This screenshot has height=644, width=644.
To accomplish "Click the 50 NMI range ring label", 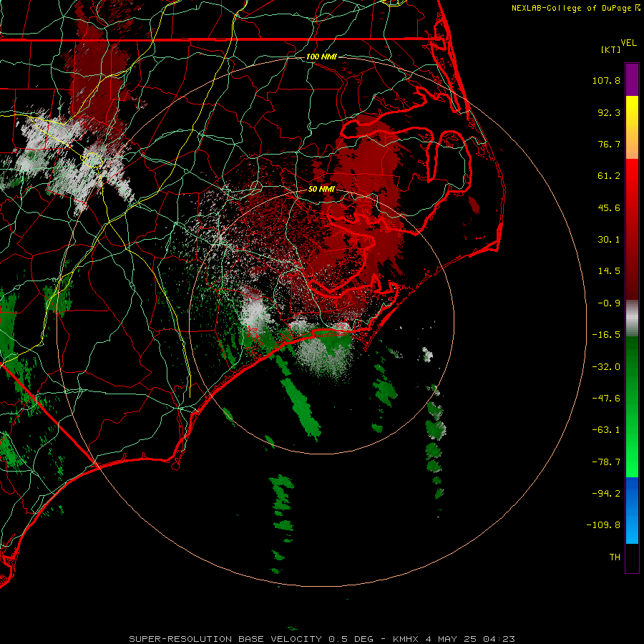I will click(321, 189).
